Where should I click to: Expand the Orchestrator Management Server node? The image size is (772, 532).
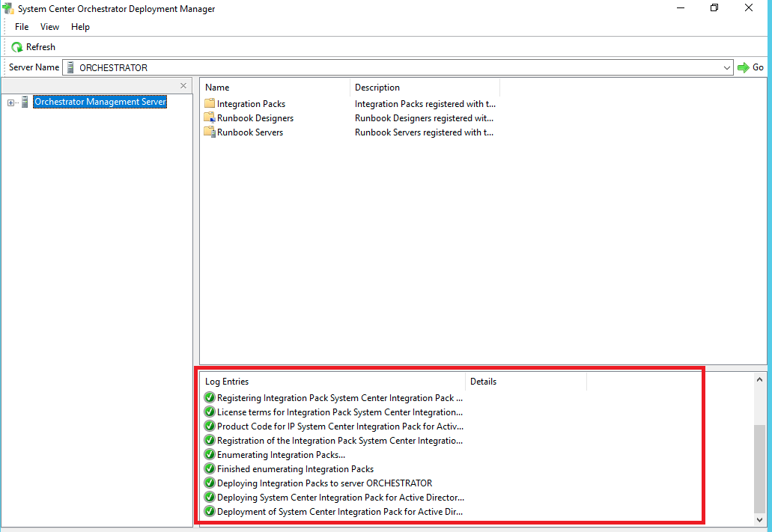click(11, 103)
